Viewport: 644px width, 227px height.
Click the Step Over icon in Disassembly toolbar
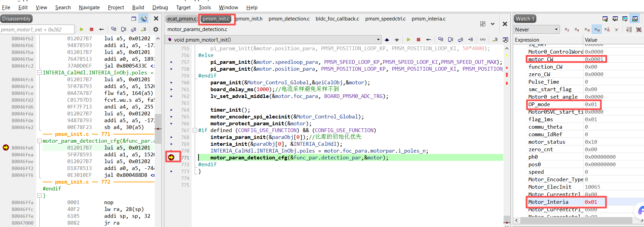click(x=124, y=30)
